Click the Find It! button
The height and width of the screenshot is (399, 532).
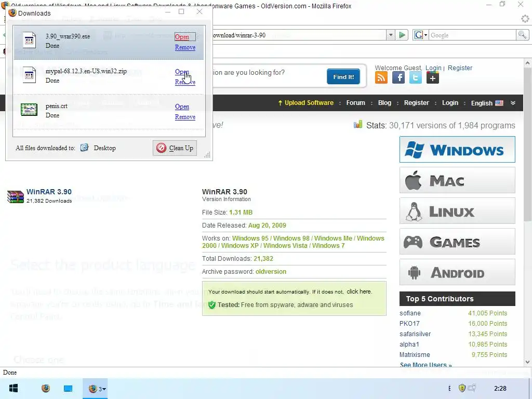(x=343, y=77)
